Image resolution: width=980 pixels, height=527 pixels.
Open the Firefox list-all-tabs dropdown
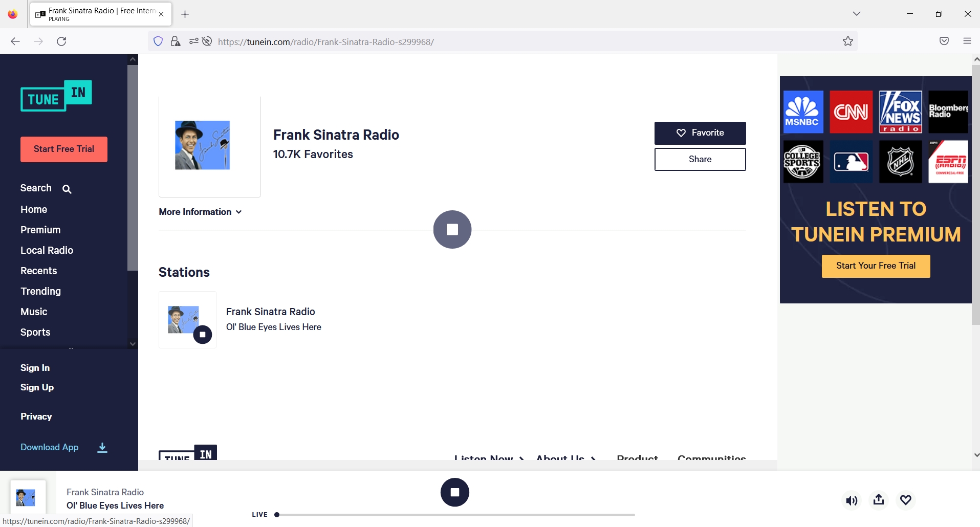pos(857,14)
